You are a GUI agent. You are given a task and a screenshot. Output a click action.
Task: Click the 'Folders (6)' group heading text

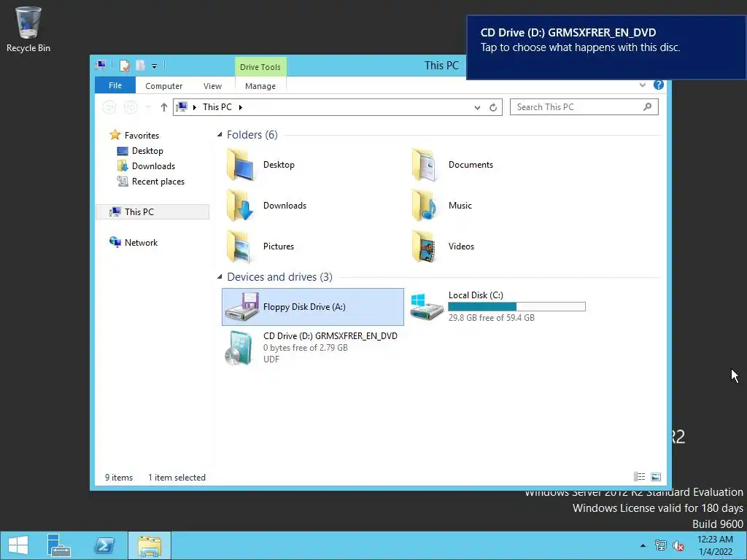pyautogui.click(x=252, y=135)
